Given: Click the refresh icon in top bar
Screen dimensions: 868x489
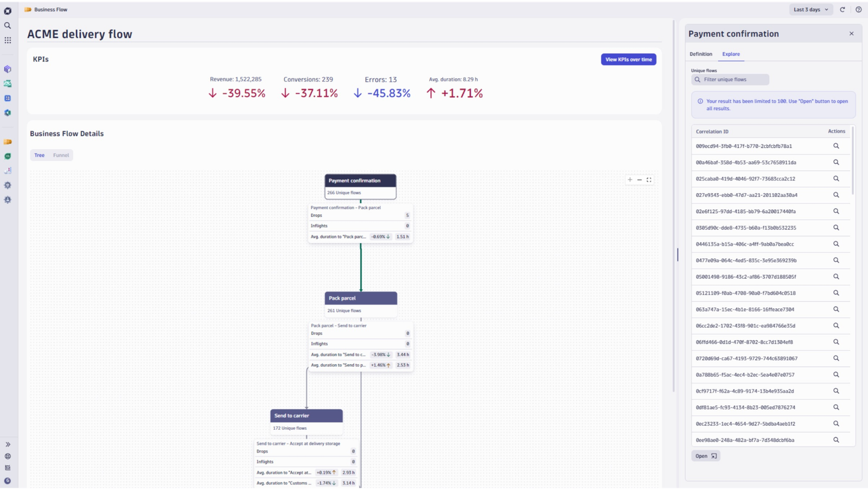Looking at the screenshot, I should click(x=843, y=9).
